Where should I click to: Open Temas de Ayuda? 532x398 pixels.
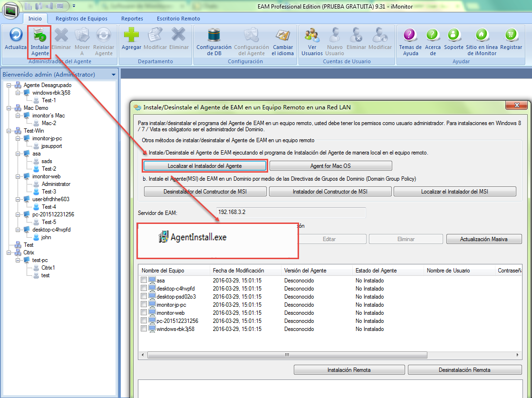(410, 41)
